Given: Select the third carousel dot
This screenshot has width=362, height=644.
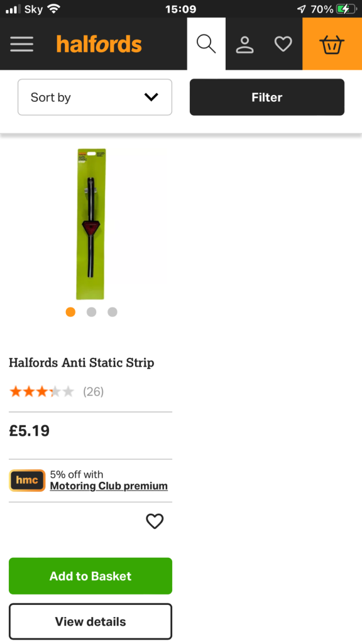Looking at the screenshot, I should [112, 312].
